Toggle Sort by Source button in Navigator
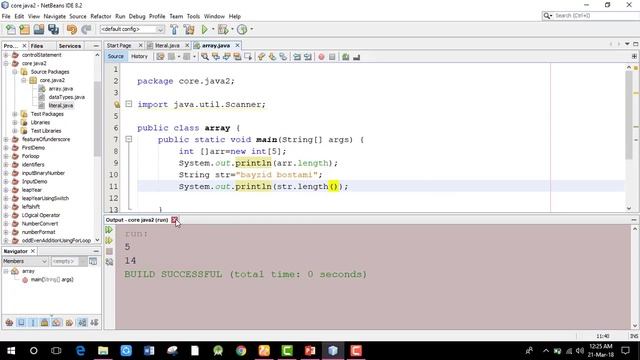The image size is (640, 360). [94, 322]
